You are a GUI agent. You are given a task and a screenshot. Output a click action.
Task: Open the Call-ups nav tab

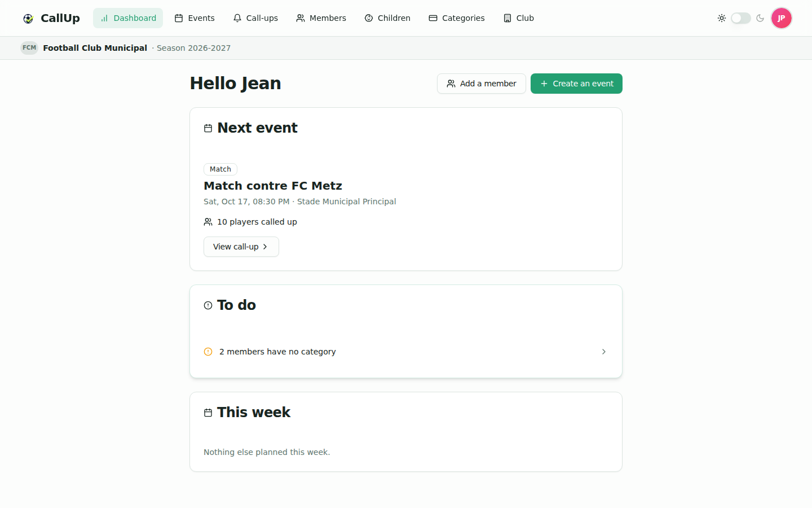[255, 18]
